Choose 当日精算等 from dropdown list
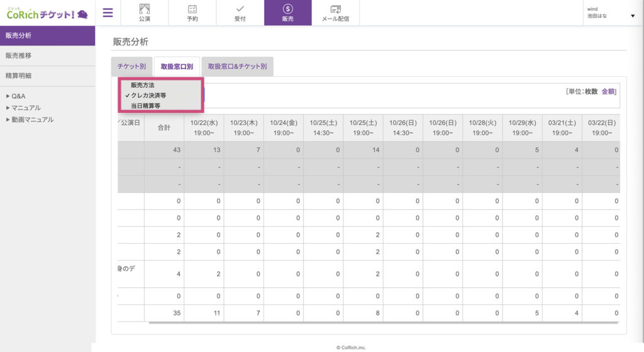Screen dimensions: 644x352 click(145, 106)
